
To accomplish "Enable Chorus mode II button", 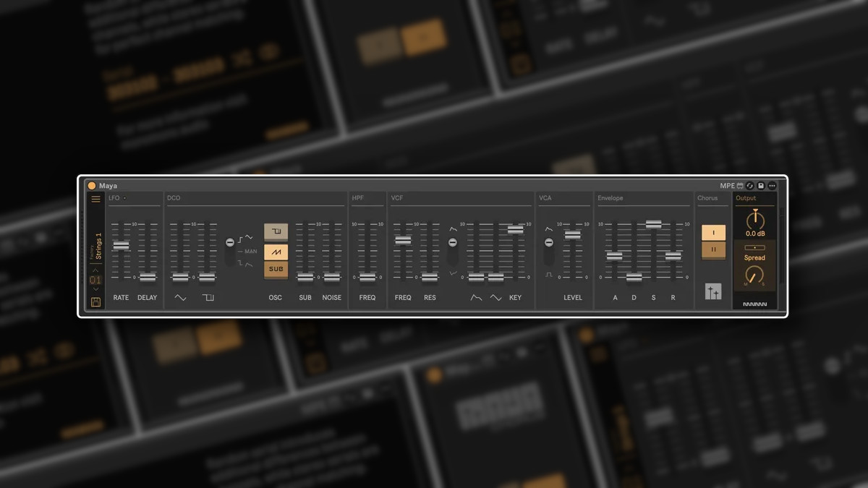I will click(x=713, y=249).
